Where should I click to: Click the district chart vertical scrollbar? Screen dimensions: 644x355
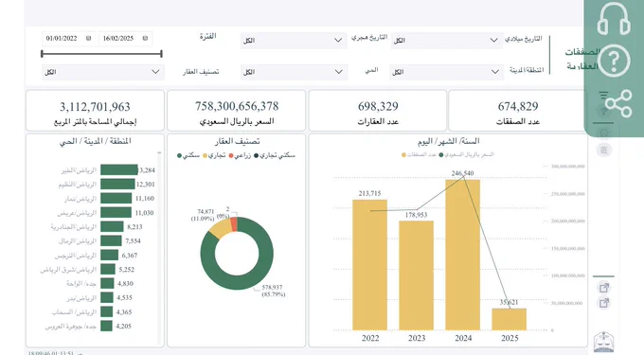(x=159, y=248)
